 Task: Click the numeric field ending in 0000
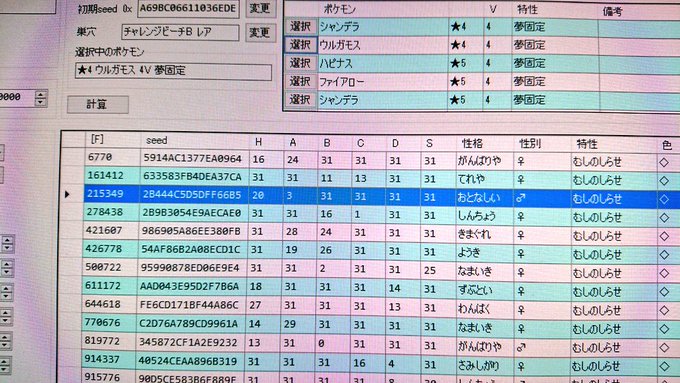pyautogui.click(x=16, y=98)
